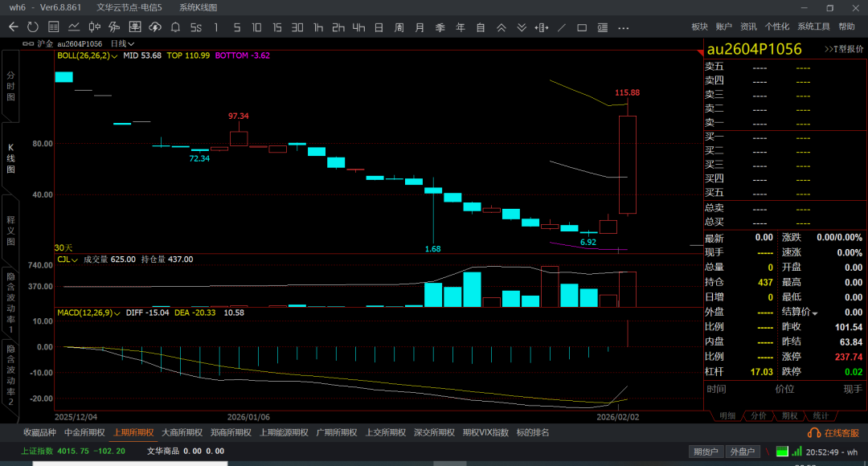Switch to 隐含波动率2 side tab
Image resolution: width=868 pixels, height=466 pixels.
click(10, 375)
